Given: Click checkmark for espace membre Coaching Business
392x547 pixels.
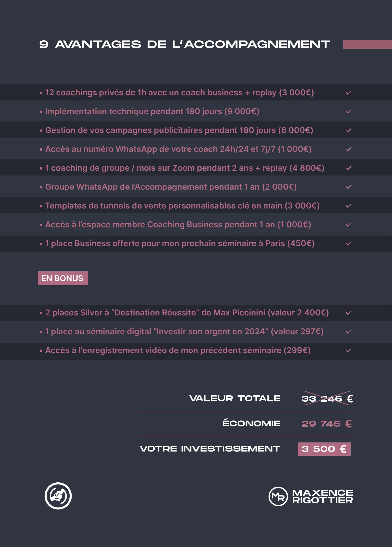Looking at the screenshot, I should [349, 224].
